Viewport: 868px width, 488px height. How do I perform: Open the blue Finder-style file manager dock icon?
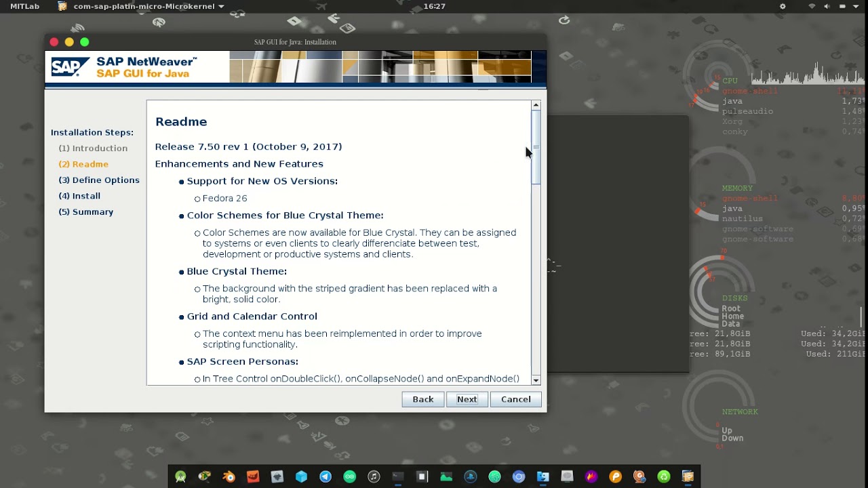point(542,476)
